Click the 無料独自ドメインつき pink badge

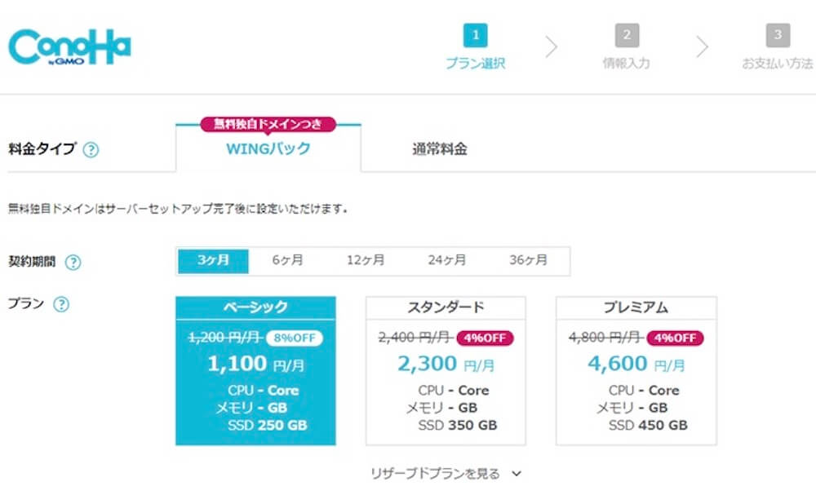coord(268,124)
